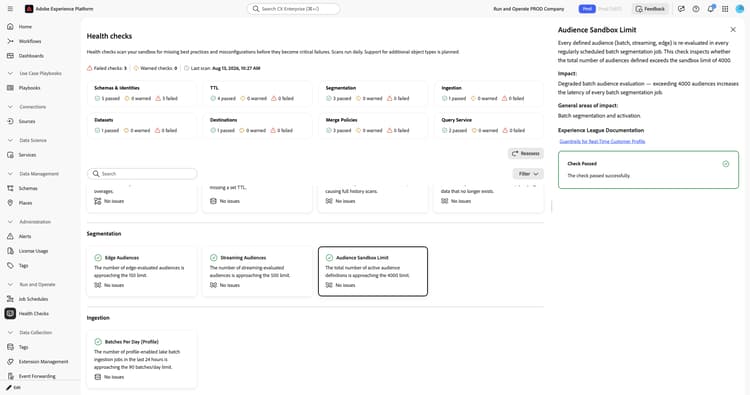Open the Streaming Audiences check card

coord(257,271)
